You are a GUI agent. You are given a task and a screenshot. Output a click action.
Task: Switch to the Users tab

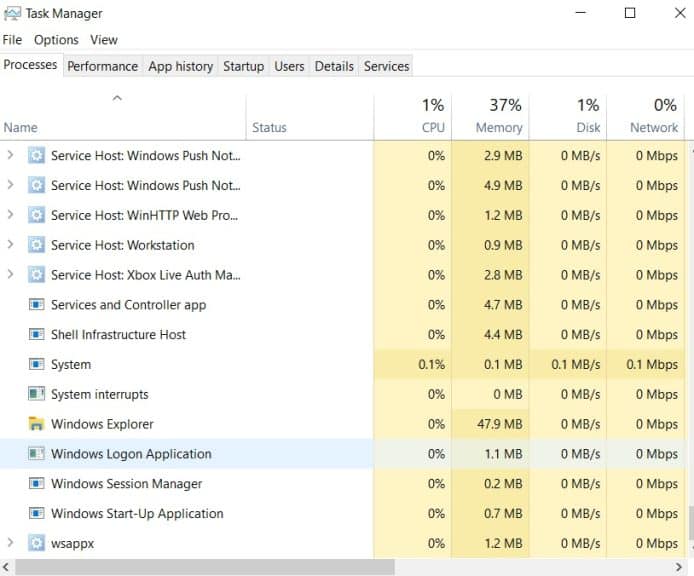(x=289, y=66)
